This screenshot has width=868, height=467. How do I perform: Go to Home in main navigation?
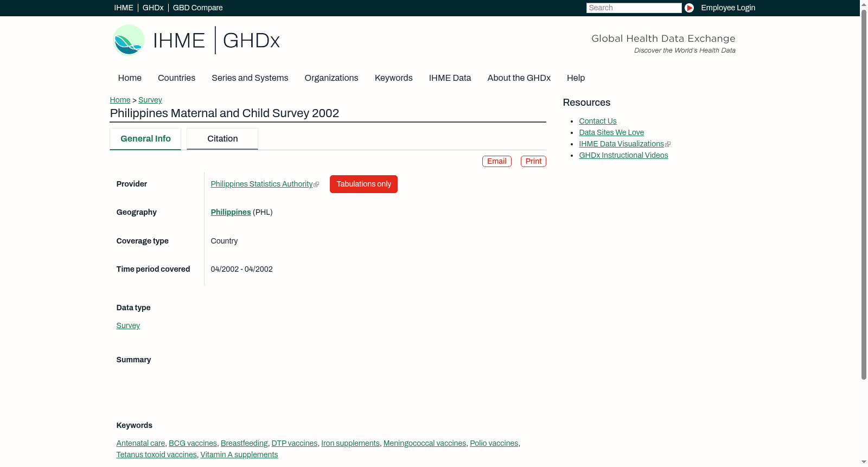[130, 78]
